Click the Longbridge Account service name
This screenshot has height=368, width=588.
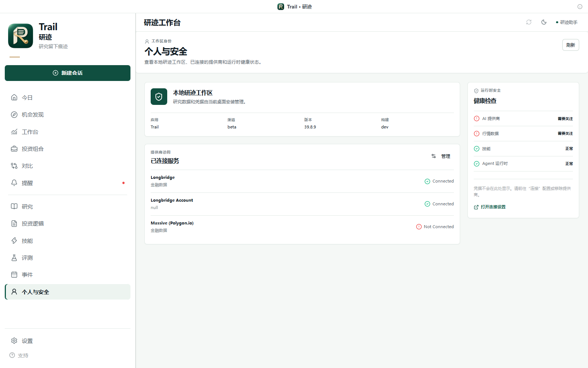(172, 200)
